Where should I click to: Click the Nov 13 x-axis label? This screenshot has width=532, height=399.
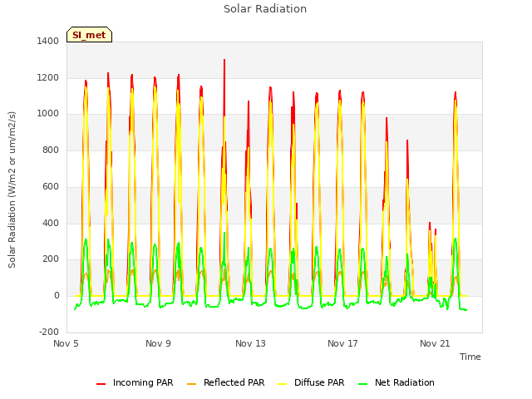click(x=250, y=343)
